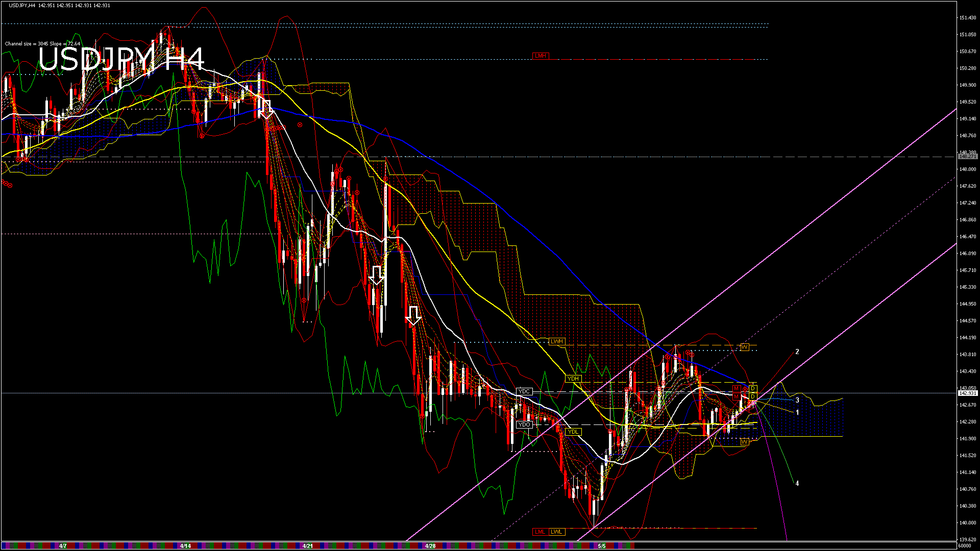The height and width of the screenshot is (551, 980).
Task: Click the lower yellow D pivot label
Action: pos(753,396)
